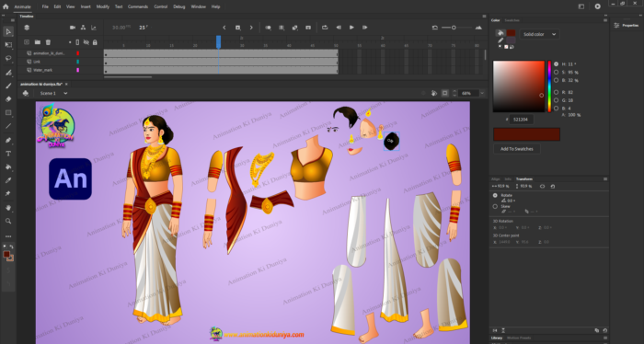Select the Text tool

8,154
